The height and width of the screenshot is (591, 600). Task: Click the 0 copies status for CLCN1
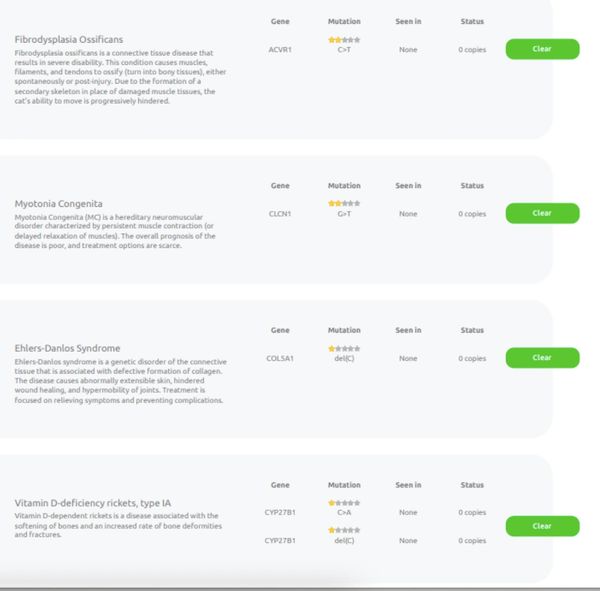point(472,213)
